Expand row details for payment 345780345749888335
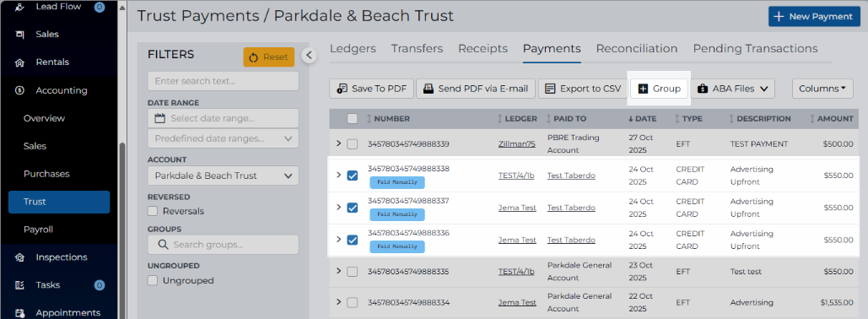 338,271
